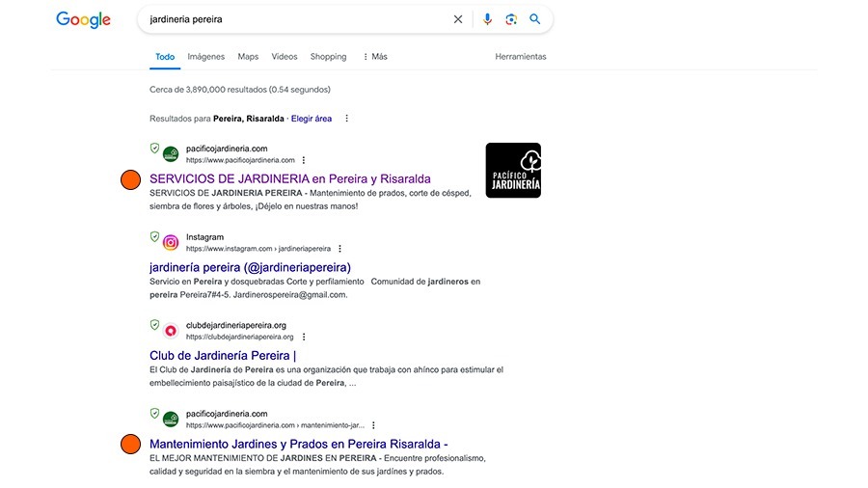Click the clubdejardineriapereira.org favicon
Screen dimensions: 868x488
171,331
